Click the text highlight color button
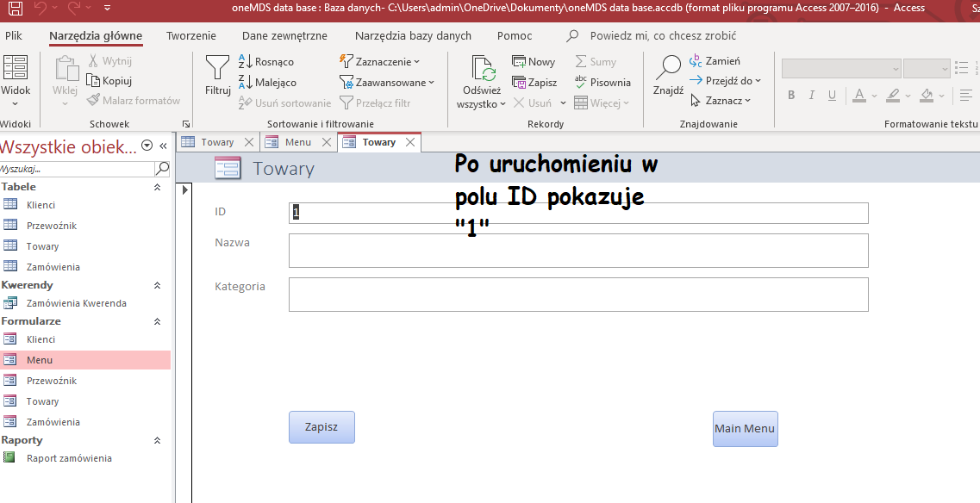Image resolution: width=980 pixels, height=503 pixels. point(892,95)
